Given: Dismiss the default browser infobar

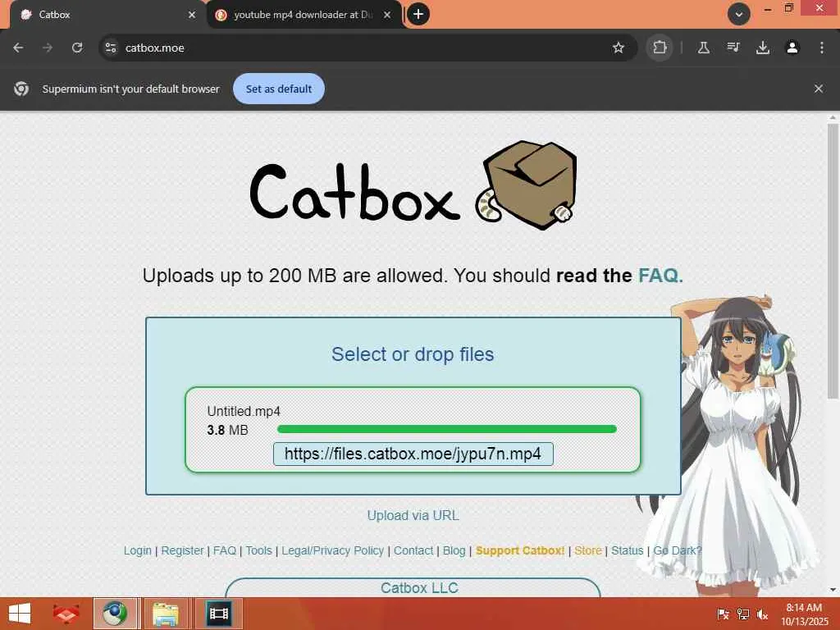Looking at the screenshot, I should click(x=819, y=89).
